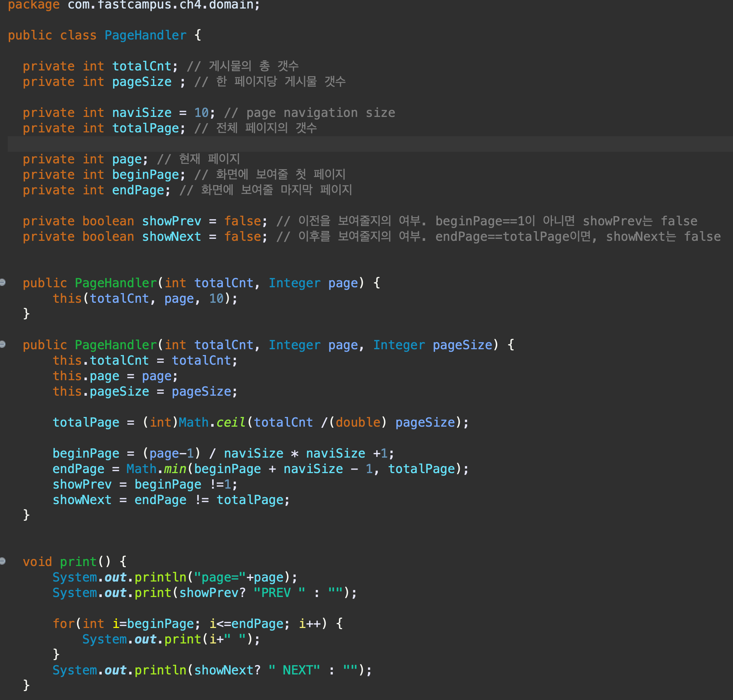The height and width of the screenshot is (700, 733).
Task: Click the "PREV " string literal
Action: tap(279, 593)
